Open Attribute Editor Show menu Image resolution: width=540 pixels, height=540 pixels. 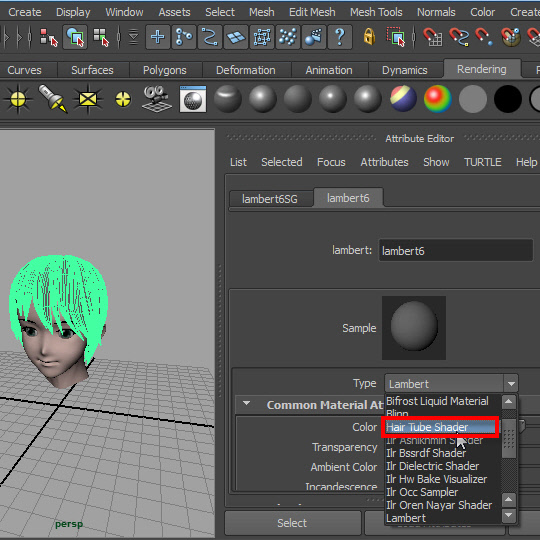point(436,162)
